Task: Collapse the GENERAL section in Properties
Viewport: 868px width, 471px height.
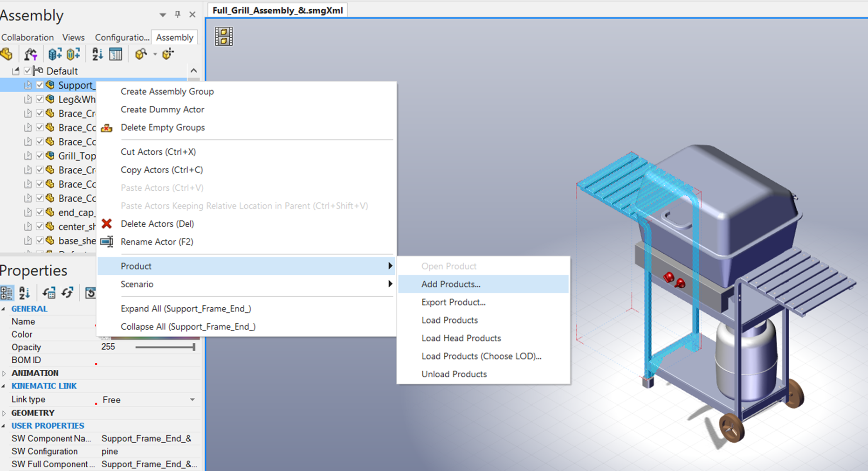Action: click(x=5, y=308)
